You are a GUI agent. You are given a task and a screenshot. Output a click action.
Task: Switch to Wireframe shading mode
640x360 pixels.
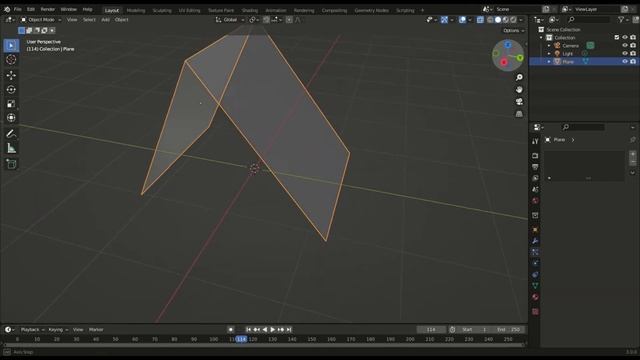[490, 20]
